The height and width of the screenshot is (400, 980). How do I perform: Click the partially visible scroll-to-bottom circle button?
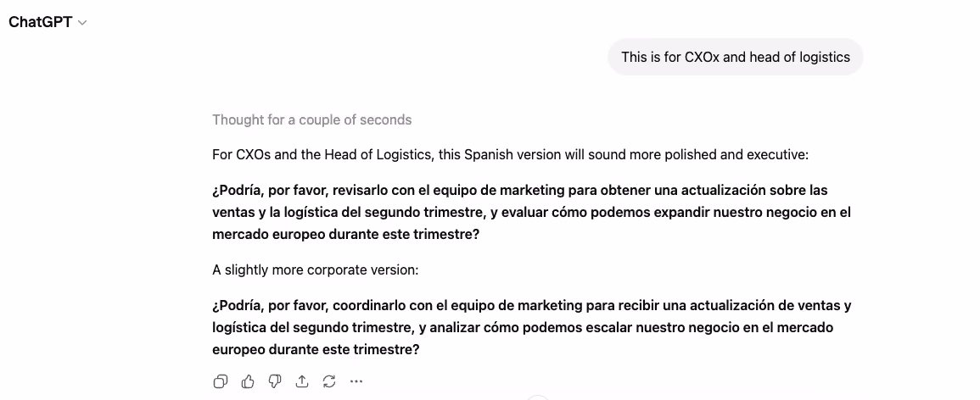538,397
